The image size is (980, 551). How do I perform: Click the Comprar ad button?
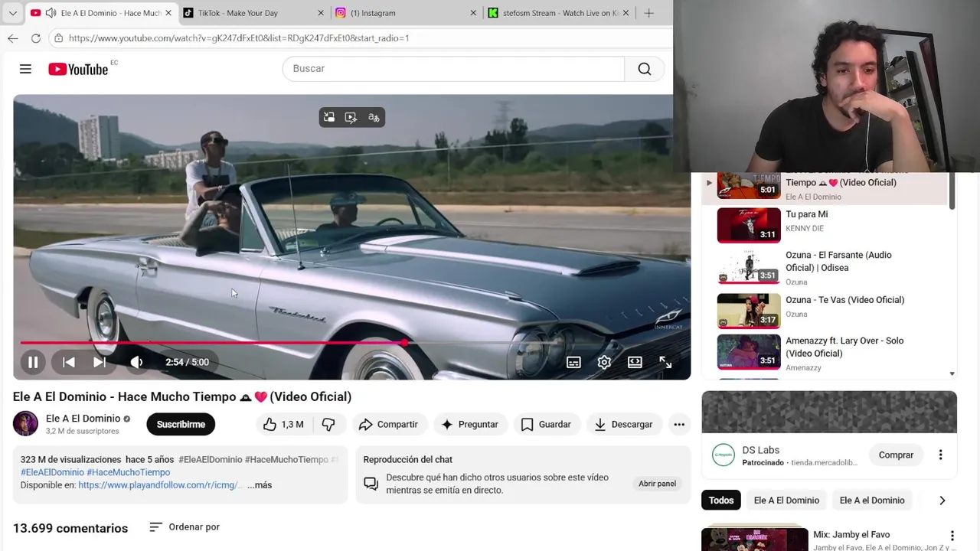pos(896,455)
